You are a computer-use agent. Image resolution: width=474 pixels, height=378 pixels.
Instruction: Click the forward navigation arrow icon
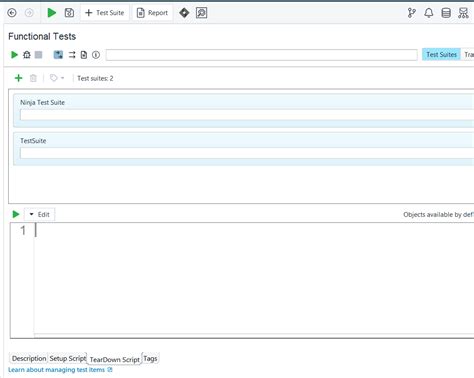pos(29,13)
